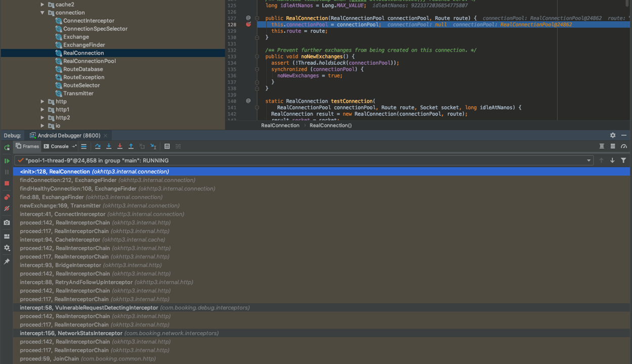
Task: Click RealConnection breadcrumb in editor
Action: click(280, 125)
